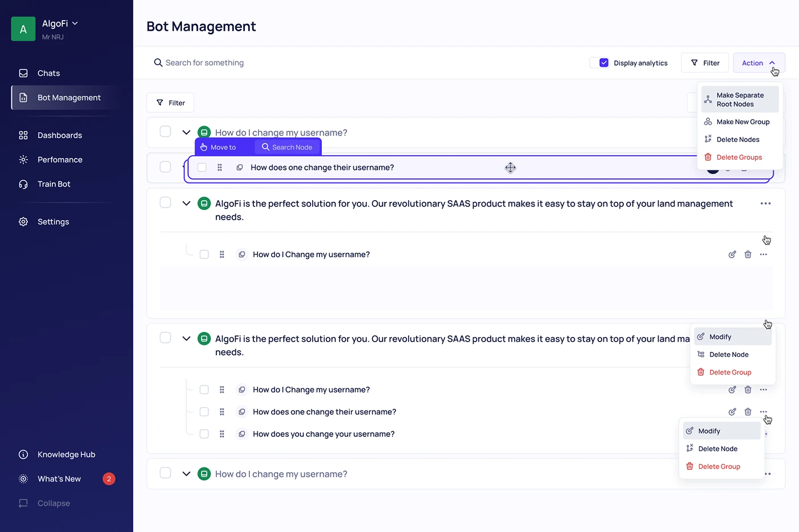Select Make New Group menu item
This screenshot has height=532, width=799.
tap(740, 122)
